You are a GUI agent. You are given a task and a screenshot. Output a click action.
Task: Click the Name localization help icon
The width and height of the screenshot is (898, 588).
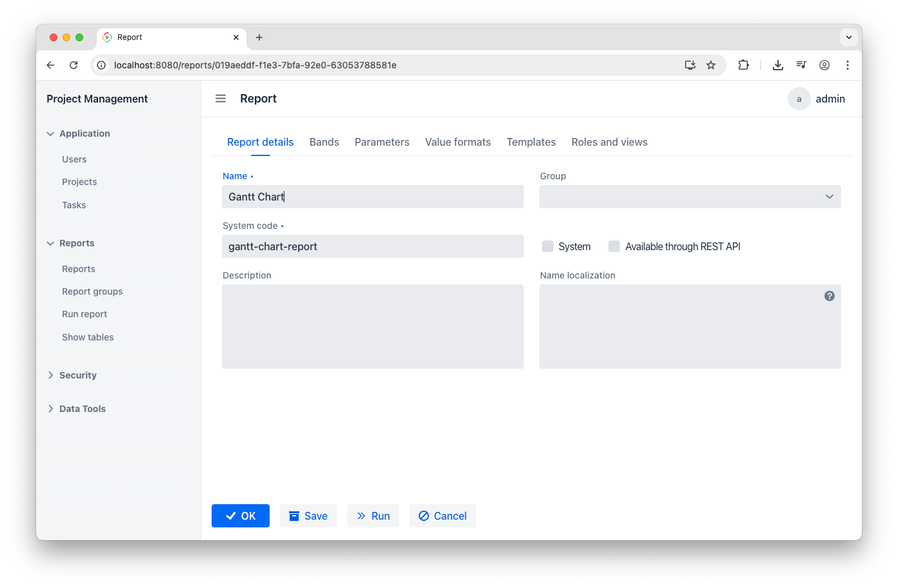click(x=830, y=296)
